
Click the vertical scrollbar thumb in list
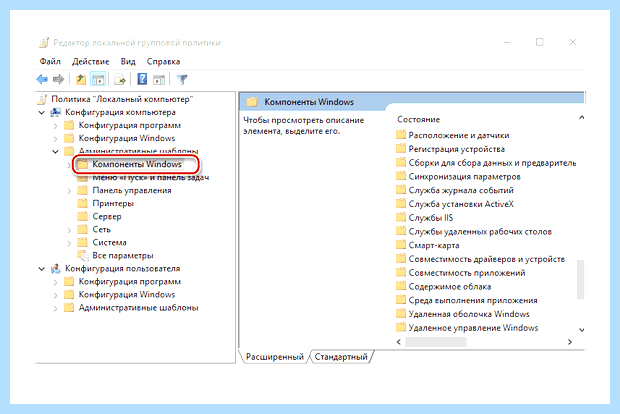pyautogui.click(x=580, y=279)
